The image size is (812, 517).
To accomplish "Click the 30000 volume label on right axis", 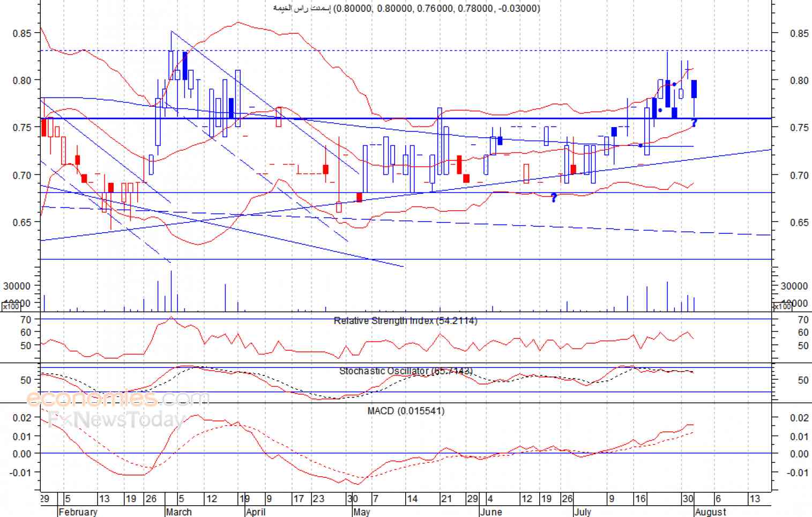I will pos(794,286).
